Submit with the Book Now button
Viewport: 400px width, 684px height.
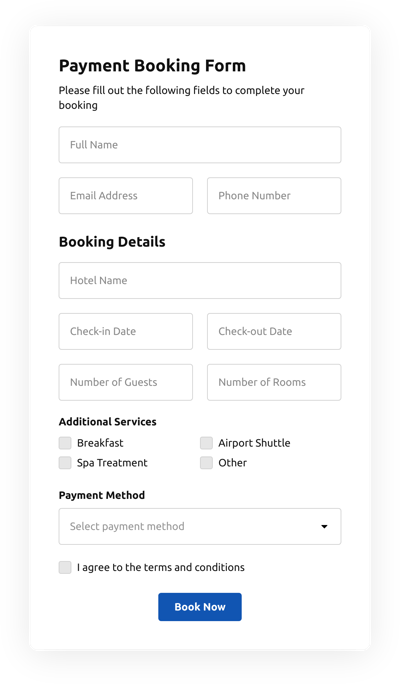(200, 607)
